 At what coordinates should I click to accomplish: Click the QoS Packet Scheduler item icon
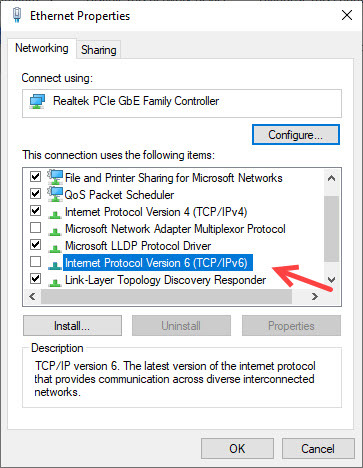pos(55,194)
